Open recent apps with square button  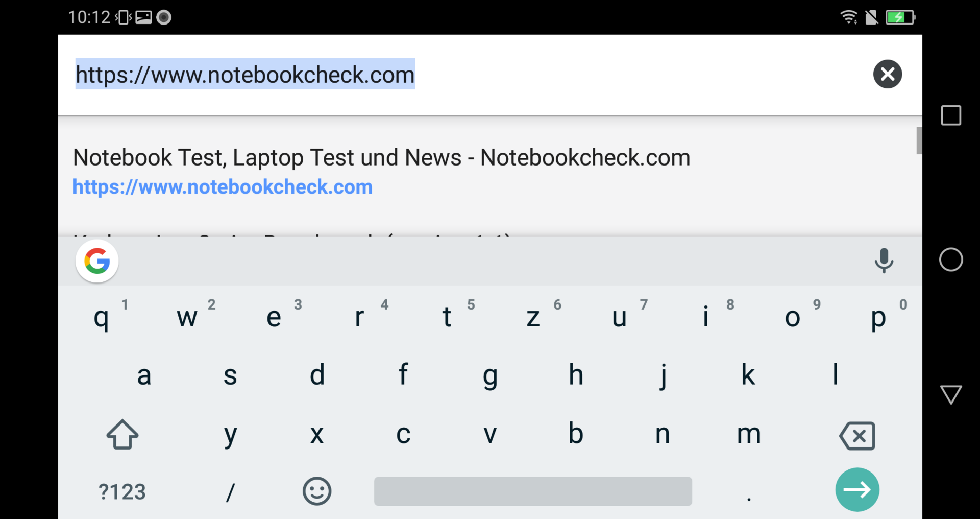point(950,115)
